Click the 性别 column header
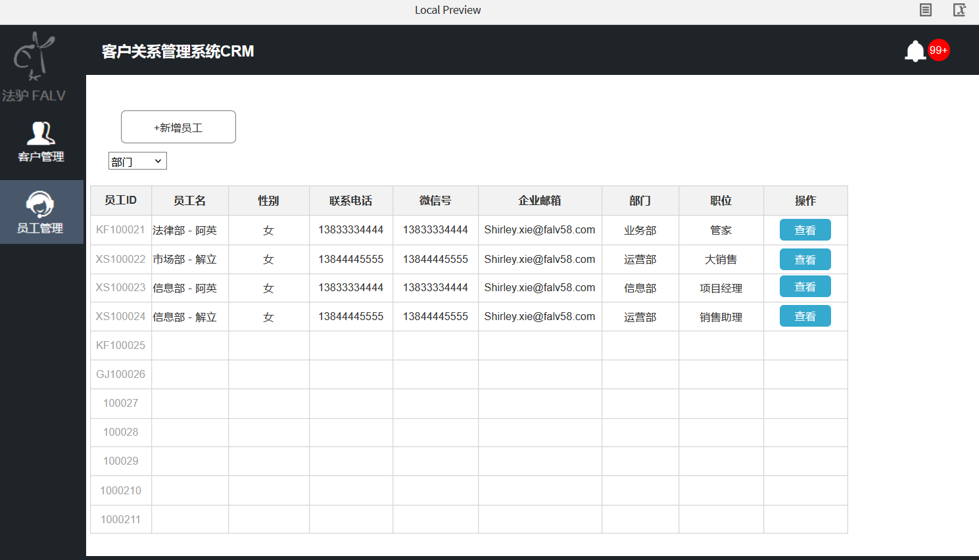Viewport: 979px width, 560px height. point(269,200)
